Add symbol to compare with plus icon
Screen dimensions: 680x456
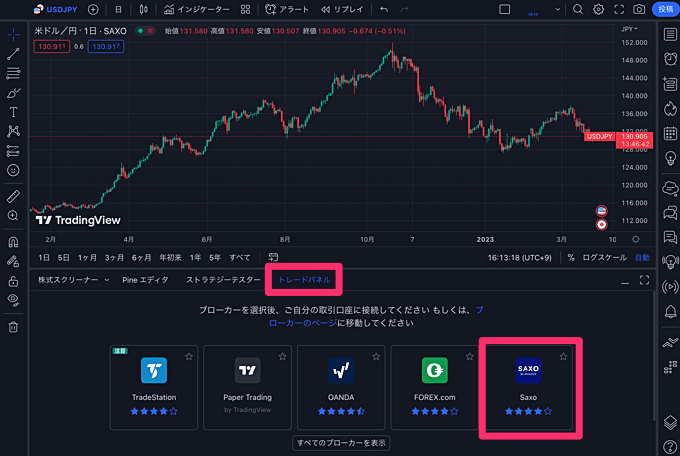click(93, 10)
